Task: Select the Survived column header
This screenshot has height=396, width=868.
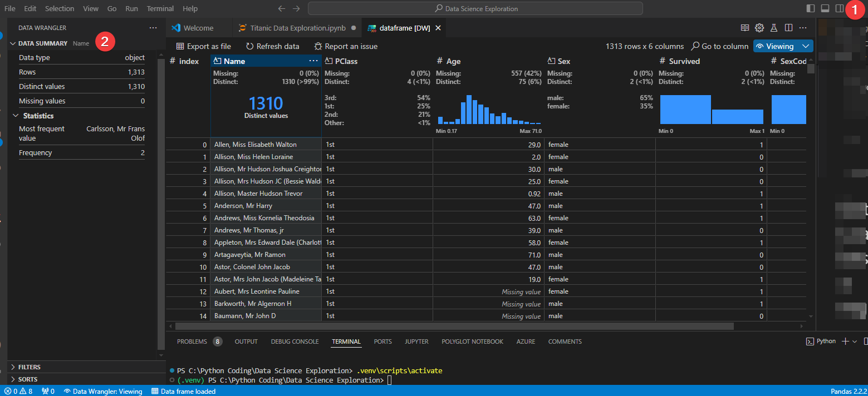Action: (712, 61)
